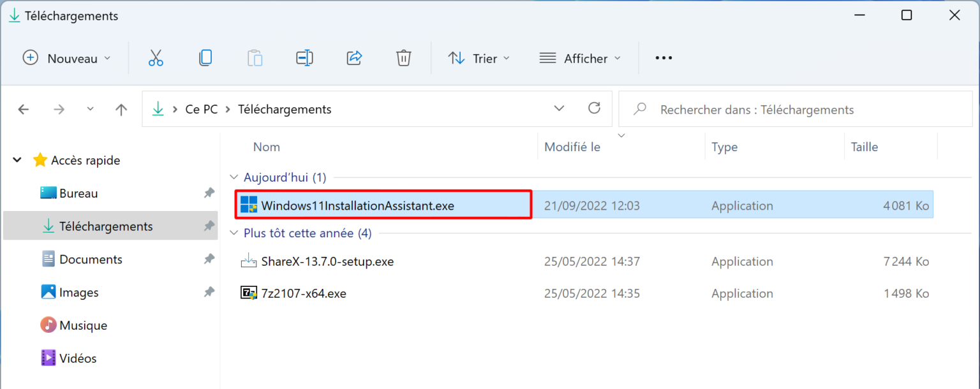Cut the selected file using scissors icon
Screen dimensions: 980x389
tap(156, 57)
